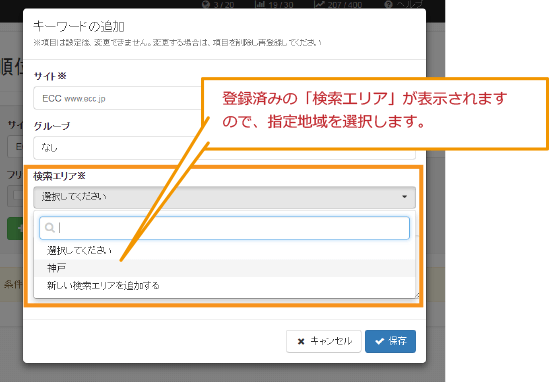Click the caret arrow of 検索エリア select
Viewport: 549px width, 382px height.
404,197
